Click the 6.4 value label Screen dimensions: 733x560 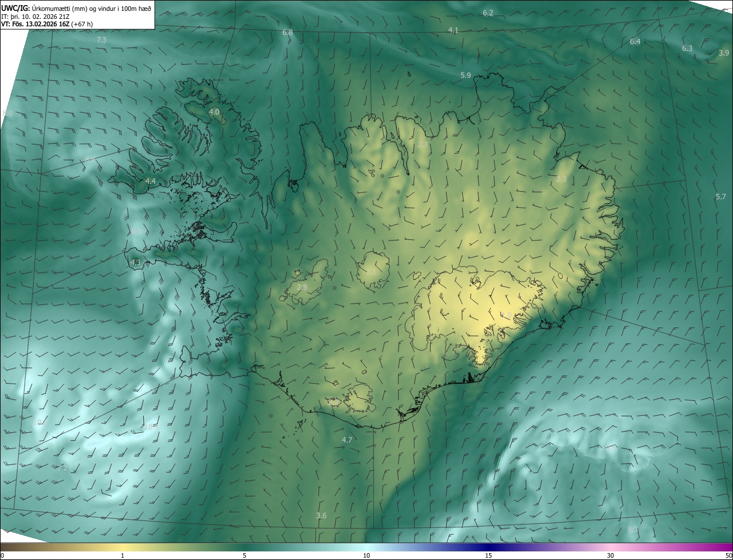pos(635,42)
